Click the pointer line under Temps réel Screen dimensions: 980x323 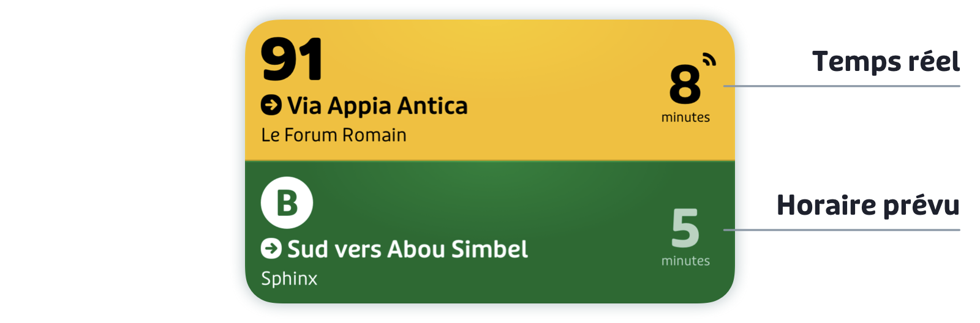point(842,86)
